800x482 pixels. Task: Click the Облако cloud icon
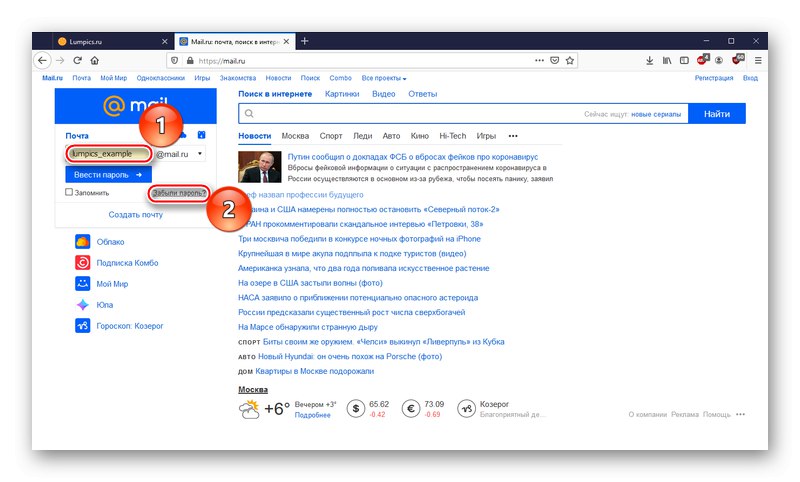pyautogui.click(x=83, y=241)
